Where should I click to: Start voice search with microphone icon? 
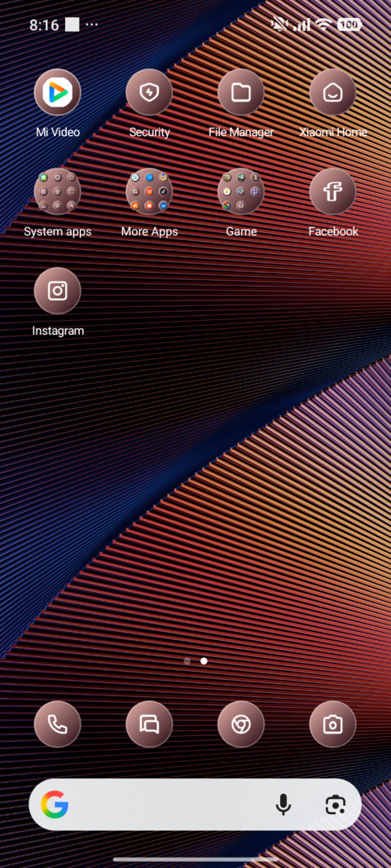pos(283,804)
